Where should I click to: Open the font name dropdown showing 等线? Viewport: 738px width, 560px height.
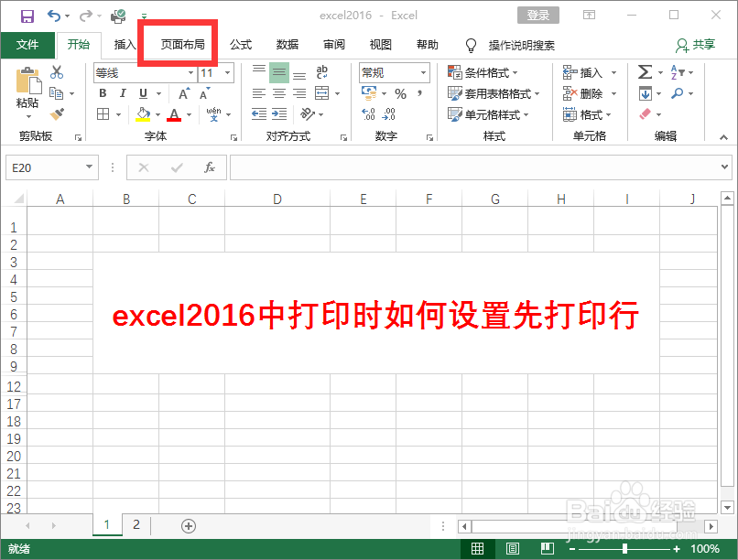click(190, 73)
